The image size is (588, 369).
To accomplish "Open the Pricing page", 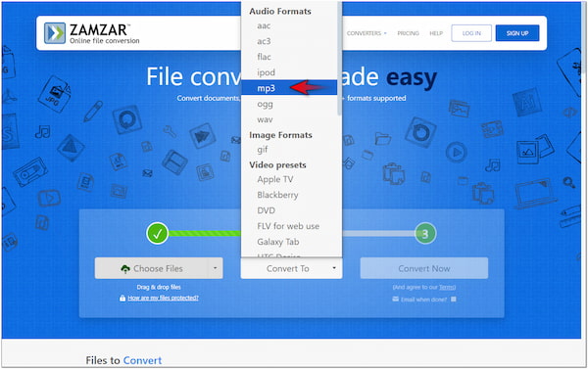I will (408, 33).
